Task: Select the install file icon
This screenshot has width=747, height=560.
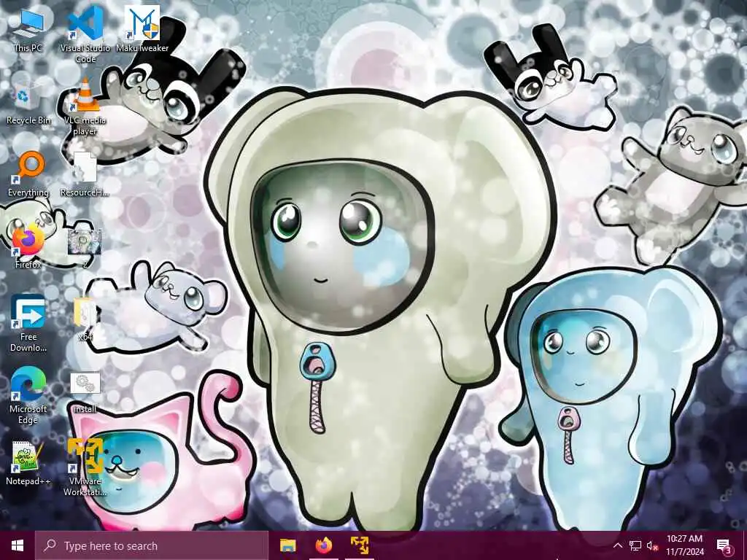Action: click(85, 392)
